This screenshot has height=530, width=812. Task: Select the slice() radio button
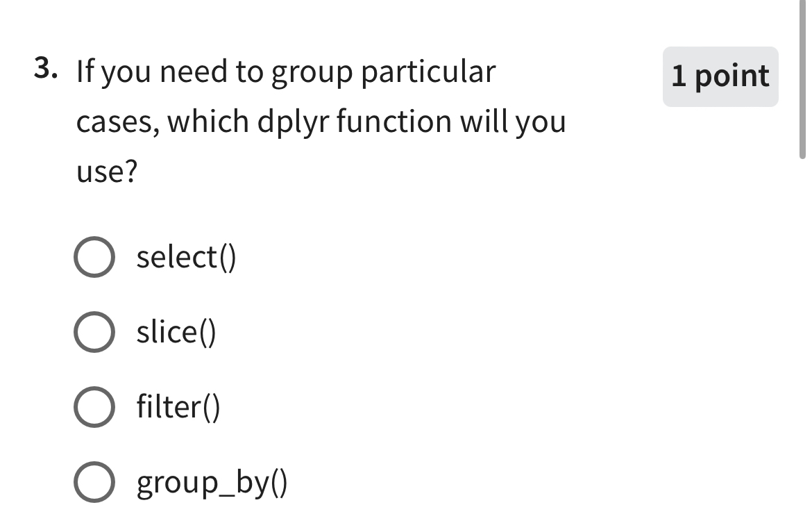(x=94, y=333)
